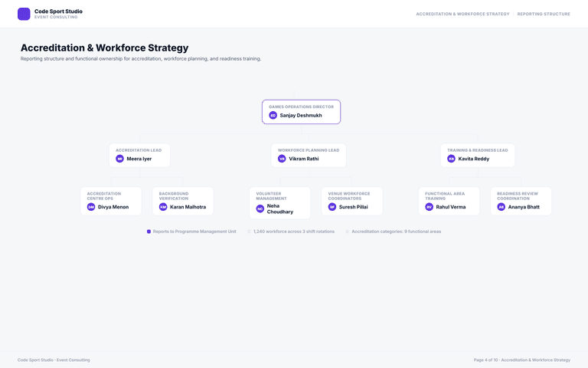The height and width of the screenshot is (368, 588).
Task: Click the name Kavita Reddy
Action: pyautogui.click(x=474, y=159)
